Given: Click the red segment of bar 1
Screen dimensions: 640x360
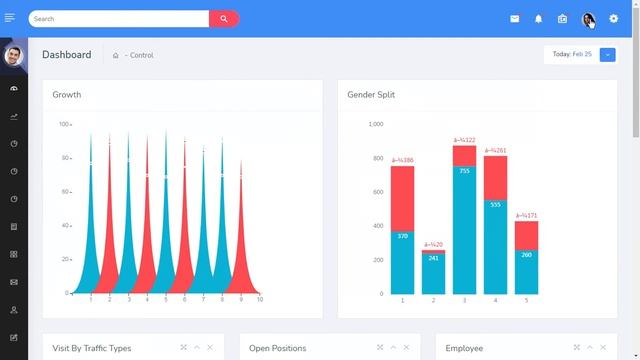Looking at the screenshot, I should pos(402,199).
